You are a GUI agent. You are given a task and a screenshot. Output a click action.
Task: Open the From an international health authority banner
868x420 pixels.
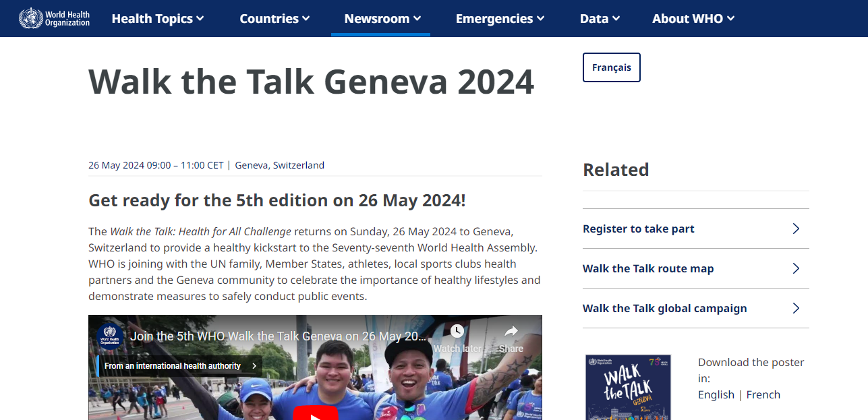(x=179, y=366)
